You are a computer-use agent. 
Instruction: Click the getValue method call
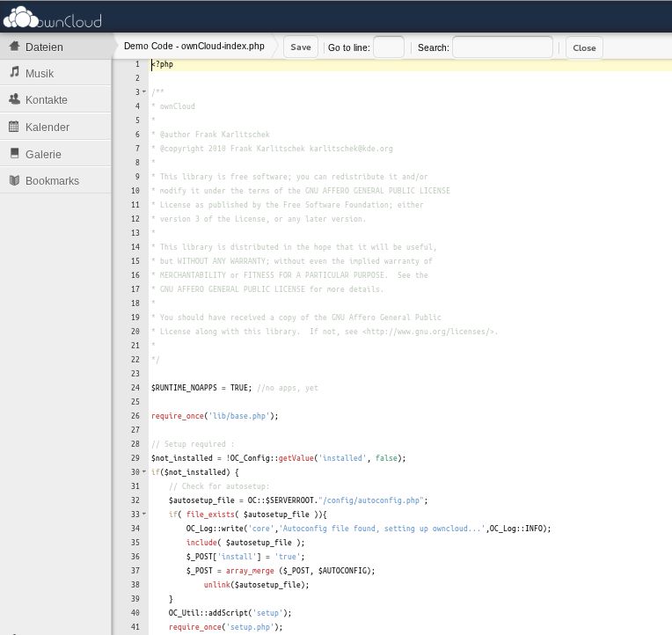pos(296,458)
